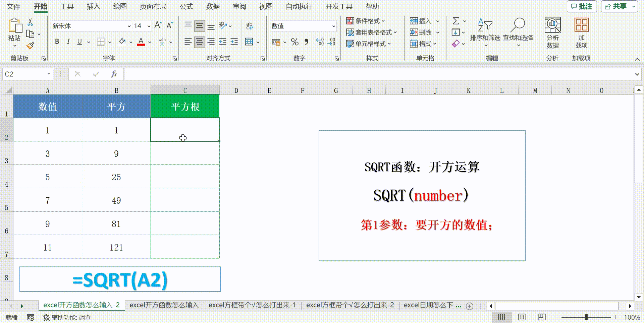Open the Analyze Data tool
The image size is (644, 323).
(552, 33)
